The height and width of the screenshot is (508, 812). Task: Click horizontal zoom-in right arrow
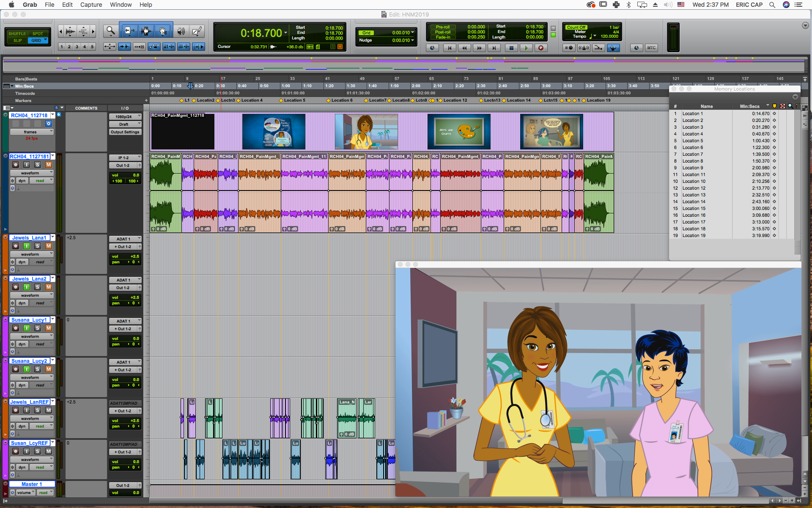[93, 31]
